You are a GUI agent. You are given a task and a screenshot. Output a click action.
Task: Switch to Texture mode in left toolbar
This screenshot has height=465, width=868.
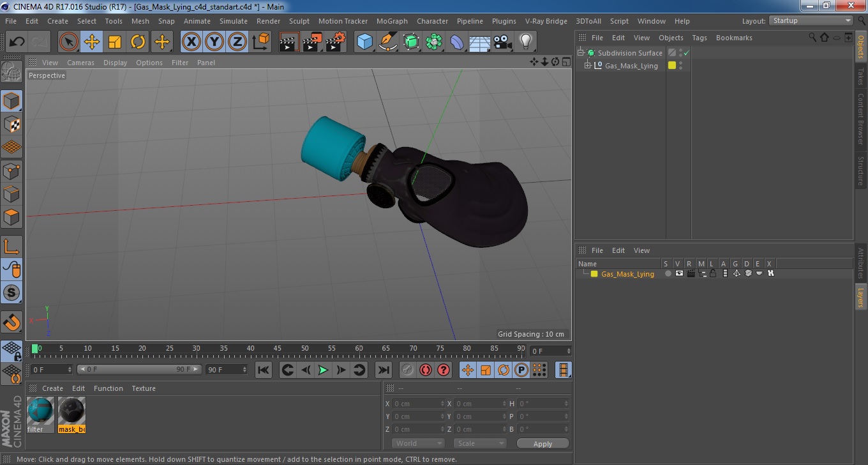(x=11, y=124)
